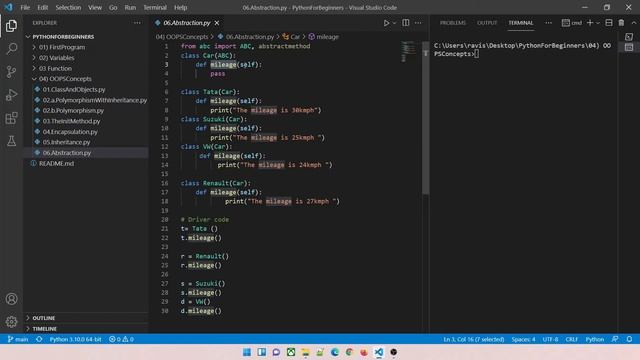Open the File menu
The image size is (640, 360).
click(x=25, y=7)
